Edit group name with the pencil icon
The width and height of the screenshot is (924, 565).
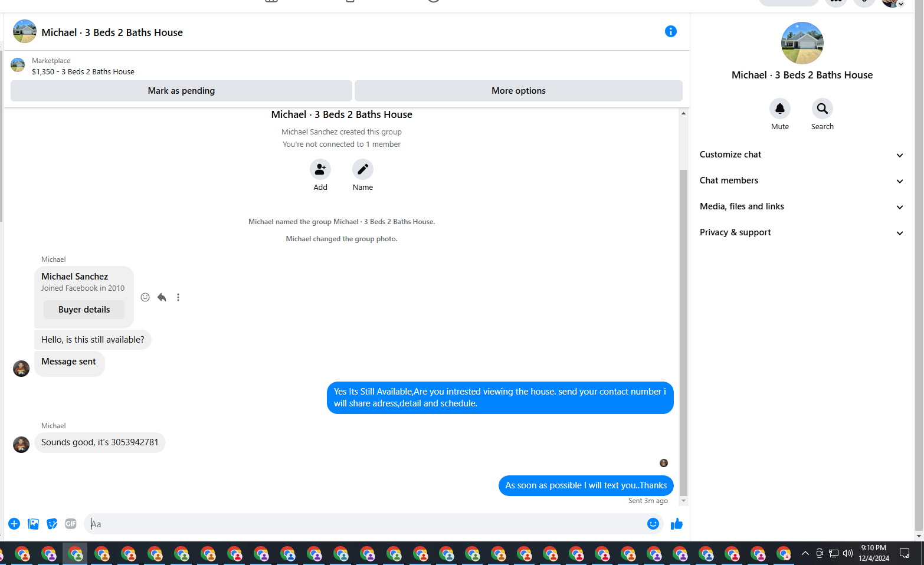(x=362, y=169)
